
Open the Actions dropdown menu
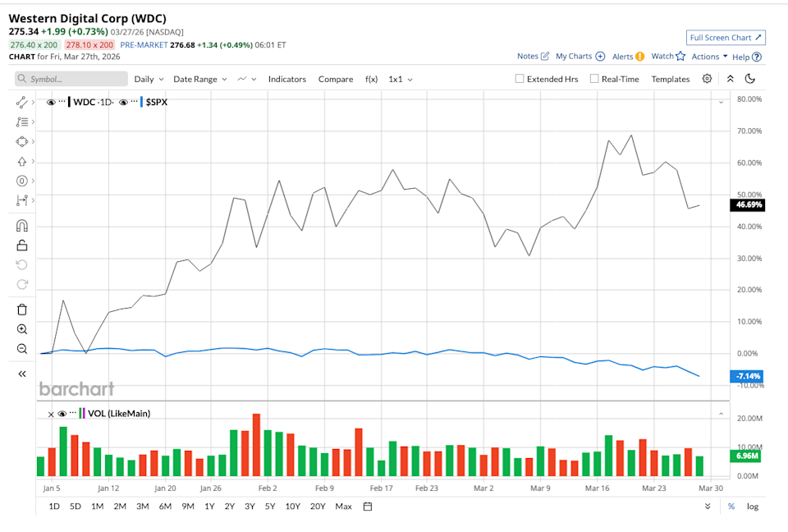pyautogui.click(x=709, y=57)
